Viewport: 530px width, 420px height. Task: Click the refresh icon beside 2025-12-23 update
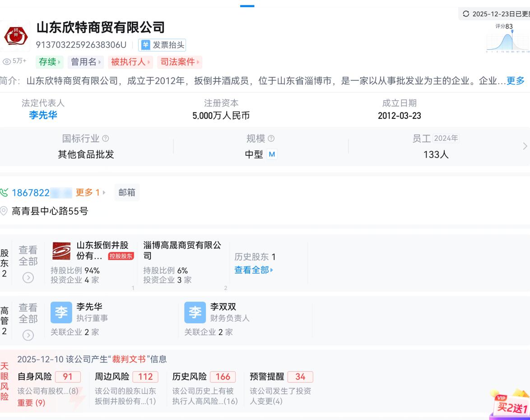466,14
